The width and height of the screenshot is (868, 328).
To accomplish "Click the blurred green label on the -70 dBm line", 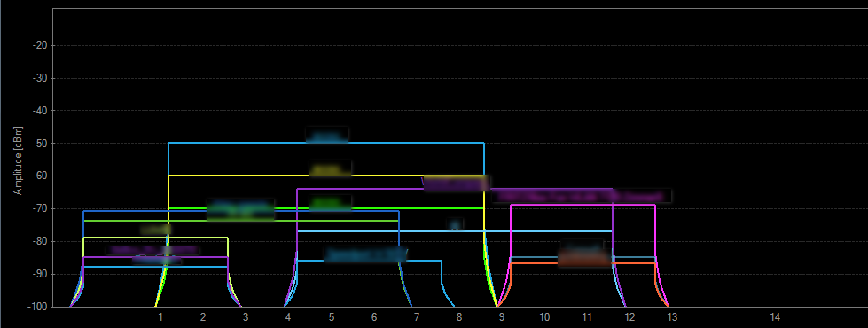I will pos(331,203).
